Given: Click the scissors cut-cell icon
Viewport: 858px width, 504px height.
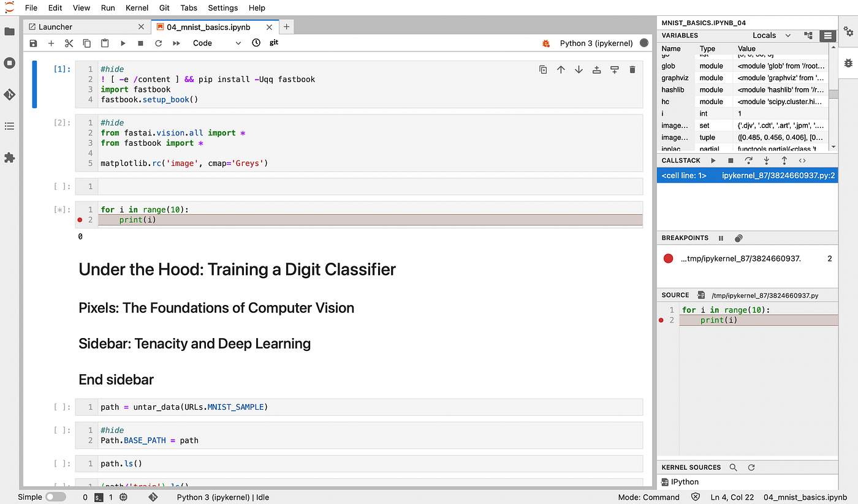Looking at the screenshot, I should pyautogui.click(x=69, y=43).
